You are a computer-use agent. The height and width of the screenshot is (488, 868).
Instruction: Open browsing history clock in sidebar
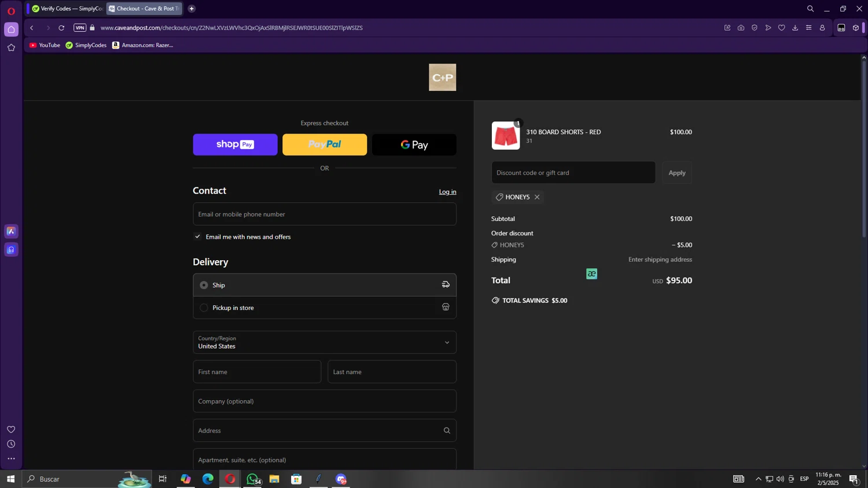[11, 444]
